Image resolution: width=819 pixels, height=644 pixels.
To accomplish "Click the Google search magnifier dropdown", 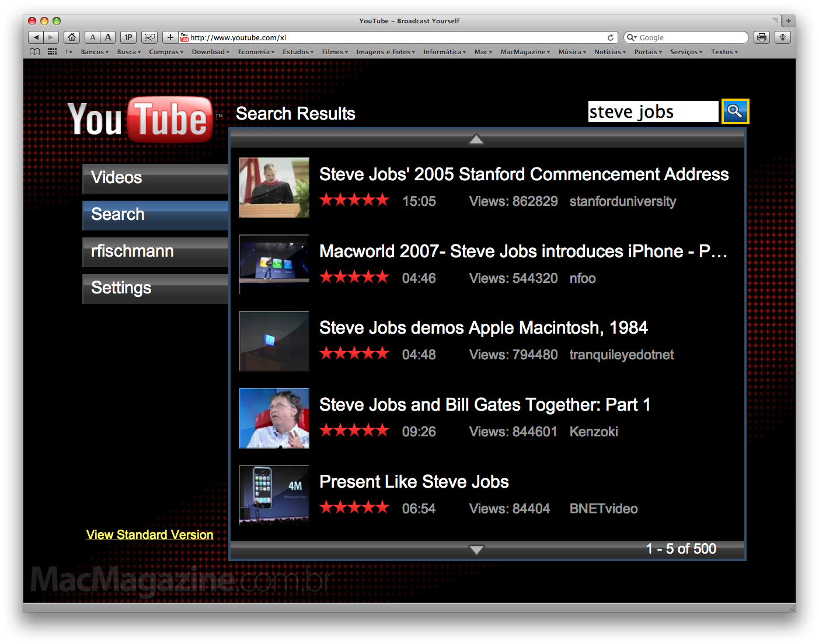I will (x=632, y=37).
